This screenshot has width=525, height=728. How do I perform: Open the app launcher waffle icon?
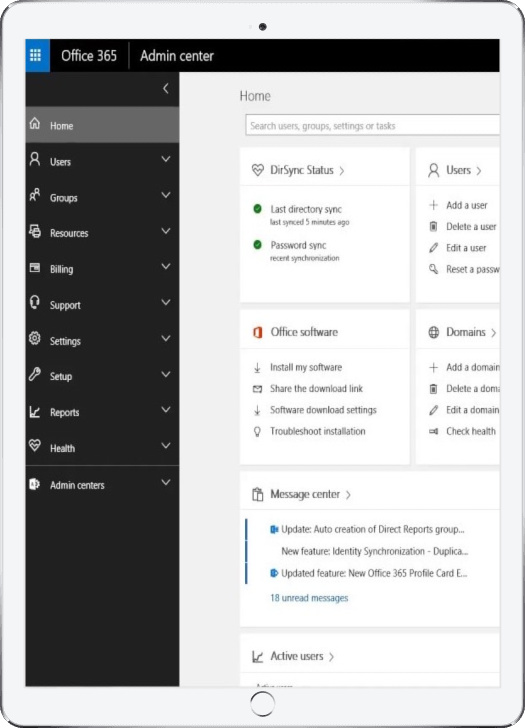(x=35, y=55)
